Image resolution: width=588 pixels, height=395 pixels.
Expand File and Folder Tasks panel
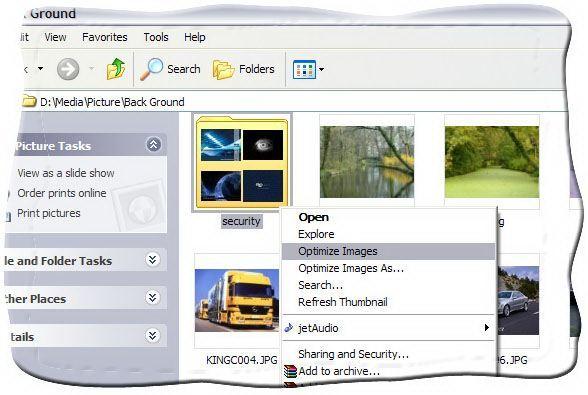152,260
